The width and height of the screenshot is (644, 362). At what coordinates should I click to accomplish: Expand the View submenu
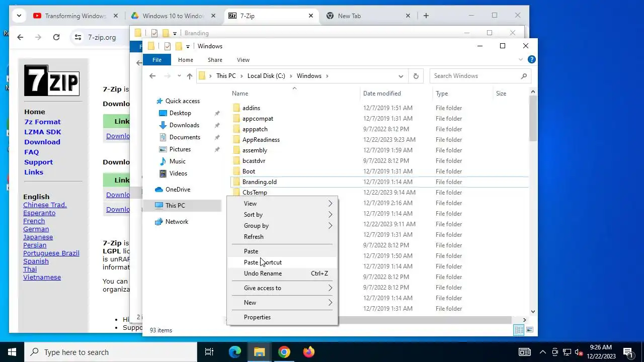pyautogui.click(x=282, y=204)
